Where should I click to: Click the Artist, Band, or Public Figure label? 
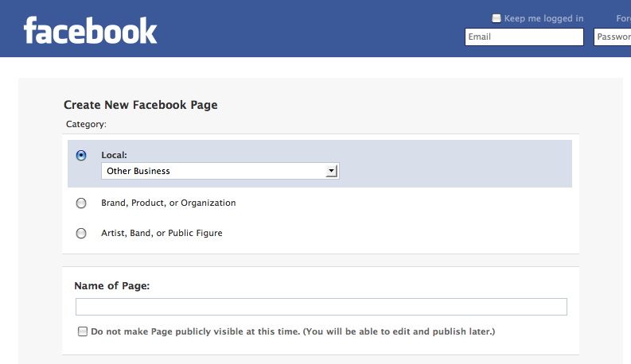(162, 233)
